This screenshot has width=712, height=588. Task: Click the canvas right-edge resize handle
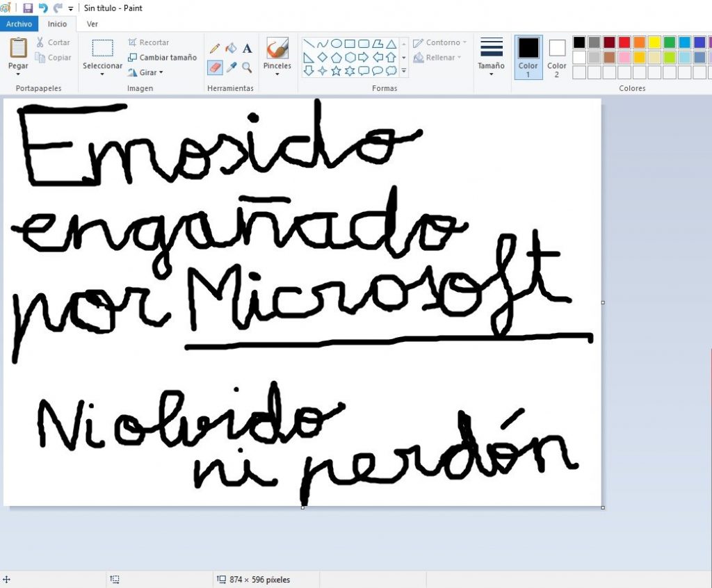click(x=603, y=302)
